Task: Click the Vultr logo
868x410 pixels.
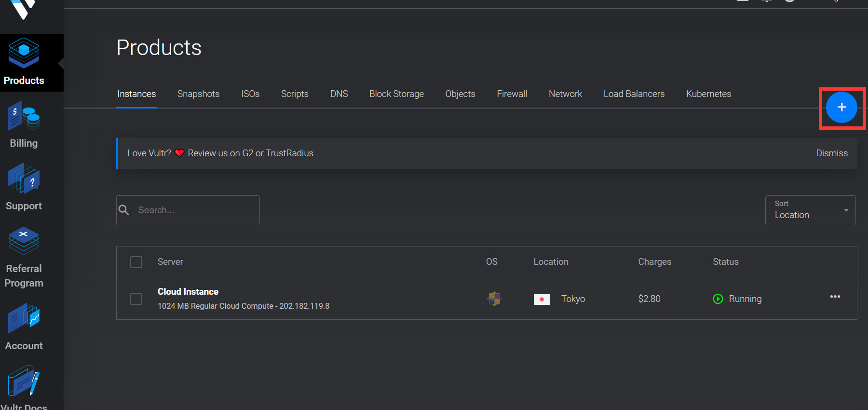Action: point(23,9)
